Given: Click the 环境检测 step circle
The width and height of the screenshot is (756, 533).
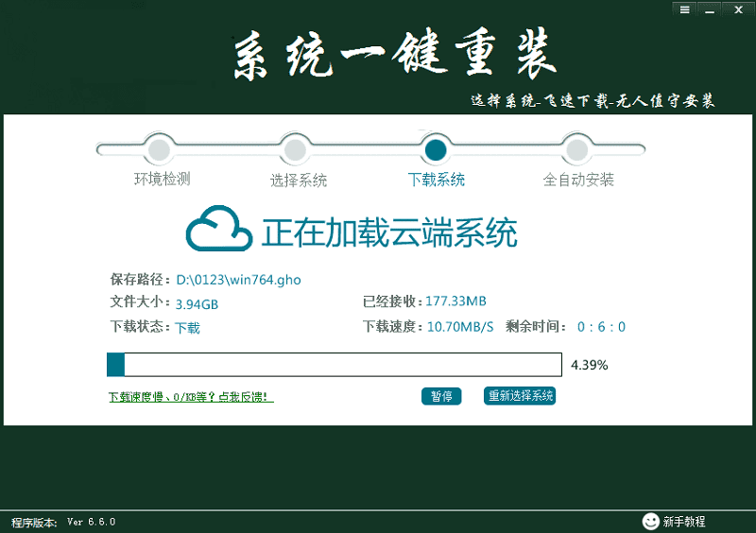Looking at the screenshot, I should point(159,150).
